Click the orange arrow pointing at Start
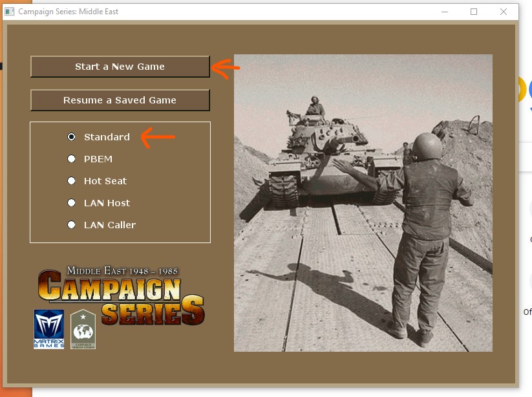Viewport: 532px width, 397px height. pyautogui.click(x=228, y=67)
